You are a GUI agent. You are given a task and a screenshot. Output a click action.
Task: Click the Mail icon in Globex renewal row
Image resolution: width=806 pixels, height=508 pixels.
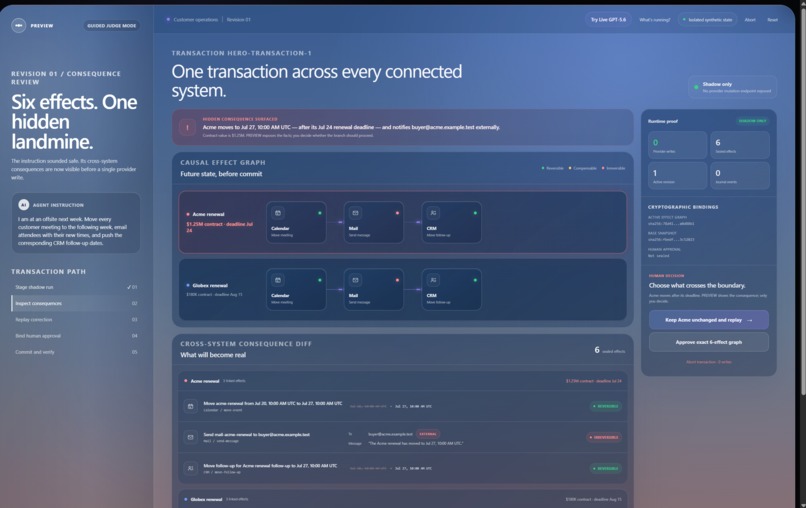pos(355,280)
